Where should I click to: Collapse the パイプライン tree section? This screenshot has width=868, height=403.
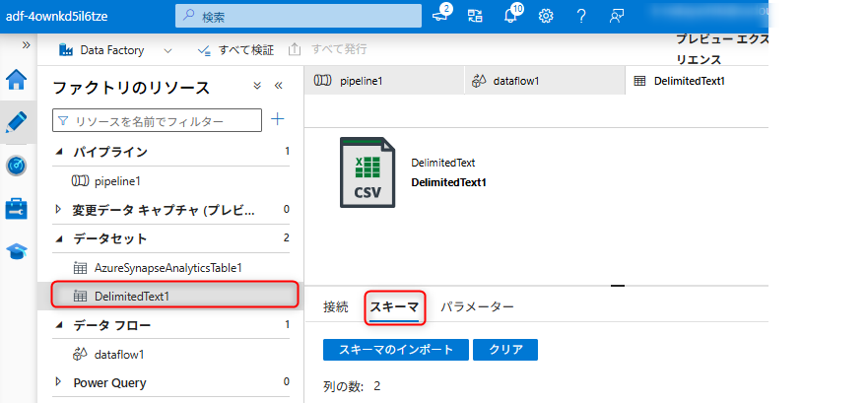(x=58, y=152)
